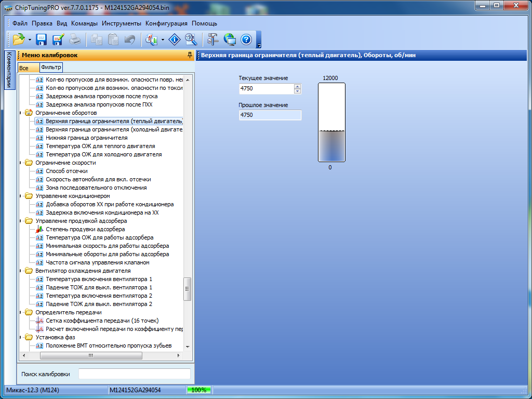Open settings via hammer and wrench icon

click(x=213, y=39)
